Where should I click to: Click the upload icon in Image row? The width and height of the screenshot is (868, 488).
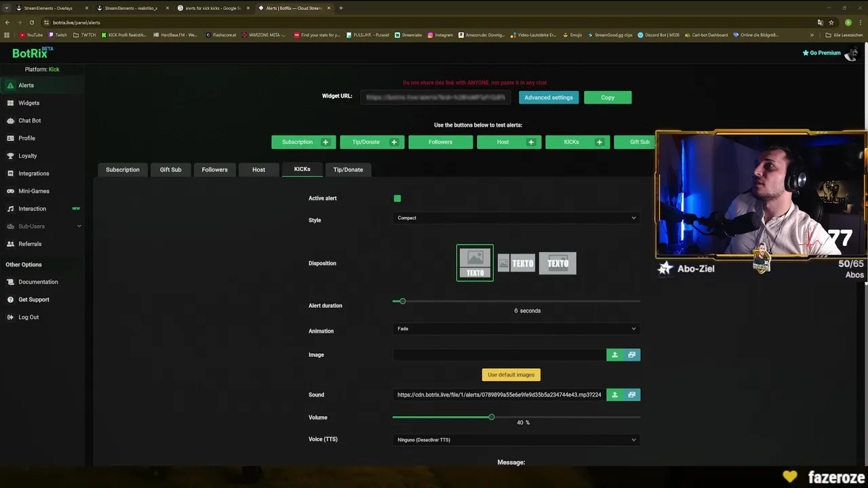point(615,354)
